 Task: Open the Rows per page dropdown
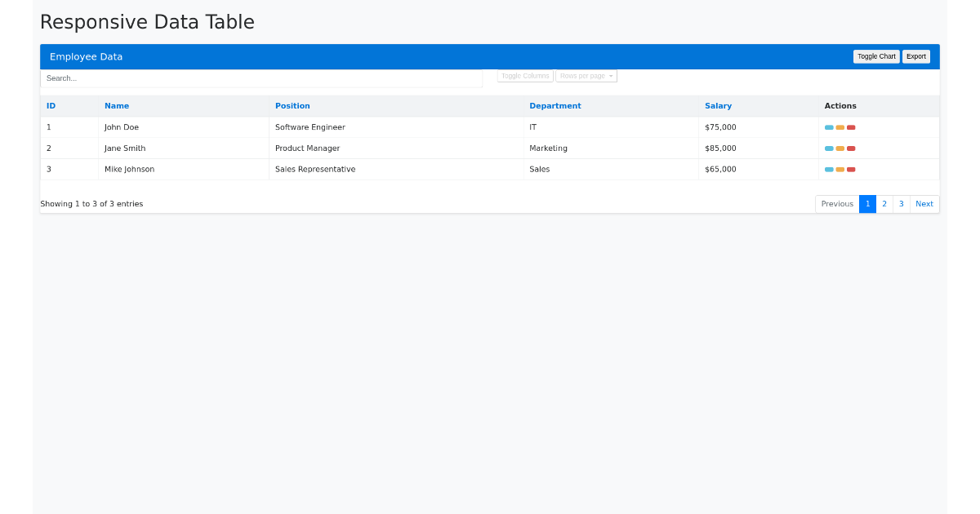[586, 75]
